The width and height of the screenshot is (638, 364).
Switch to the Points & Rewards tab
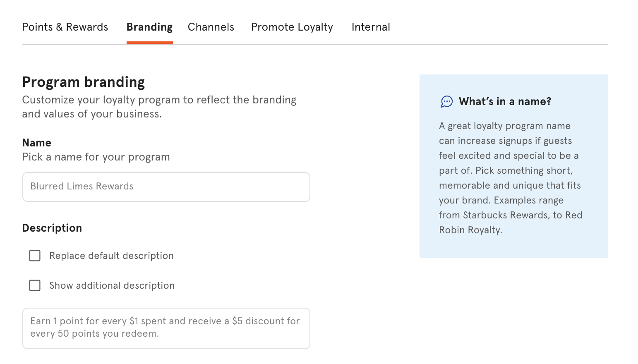tap(65, 27)
